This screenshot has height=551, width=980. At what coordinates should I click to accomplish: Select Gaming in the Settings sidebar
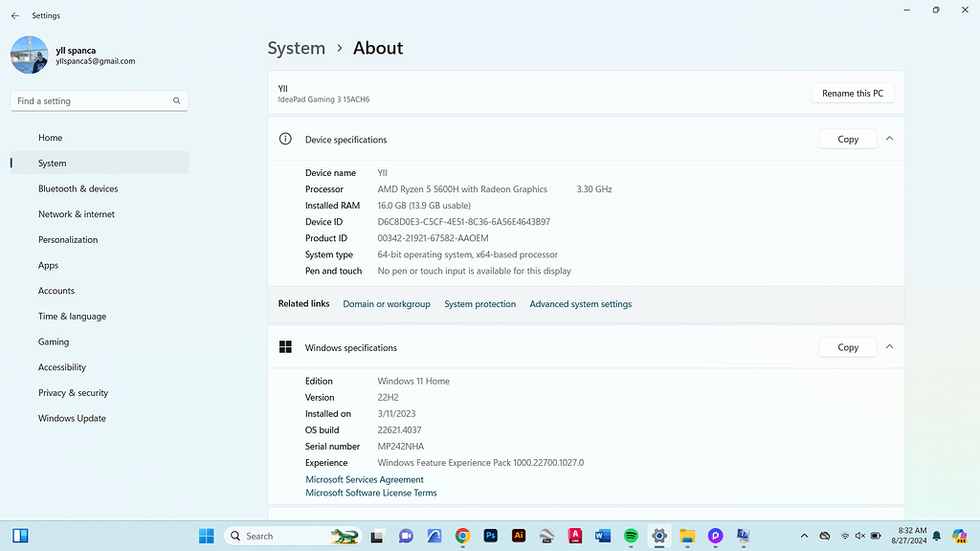tap(54, 342)
